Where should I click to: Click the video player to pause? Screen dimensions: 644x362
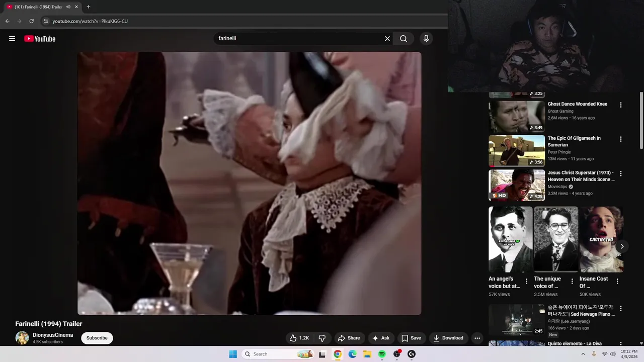click(249, 183)
